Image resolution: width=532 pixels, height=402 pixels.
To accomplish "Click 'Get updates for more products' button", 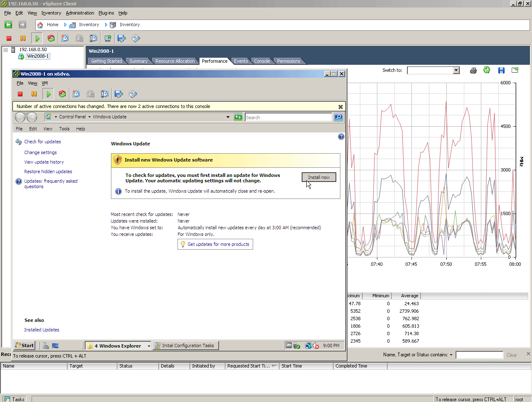I will [215, 245].
